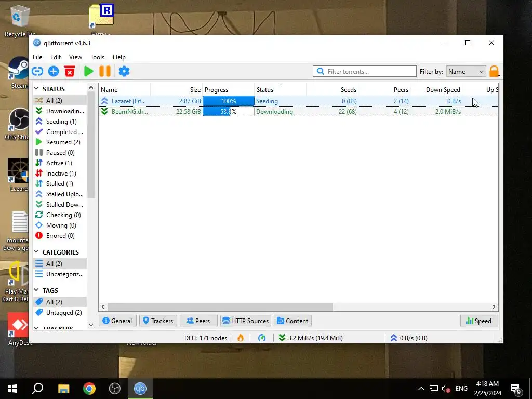532x399 pixels.
Task: Sort by the Status column header
Action: [280, 89]
